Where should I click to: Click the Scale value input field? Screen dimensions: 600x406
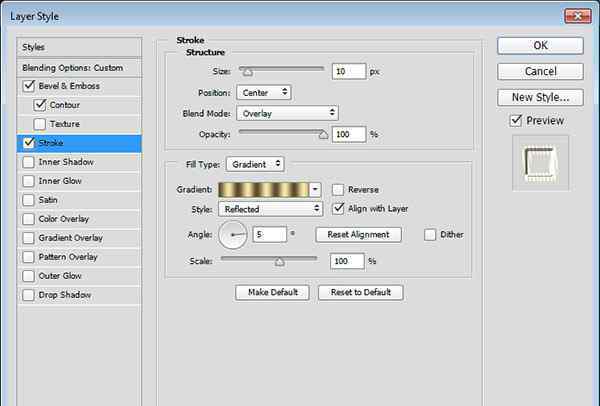point(347,261)
